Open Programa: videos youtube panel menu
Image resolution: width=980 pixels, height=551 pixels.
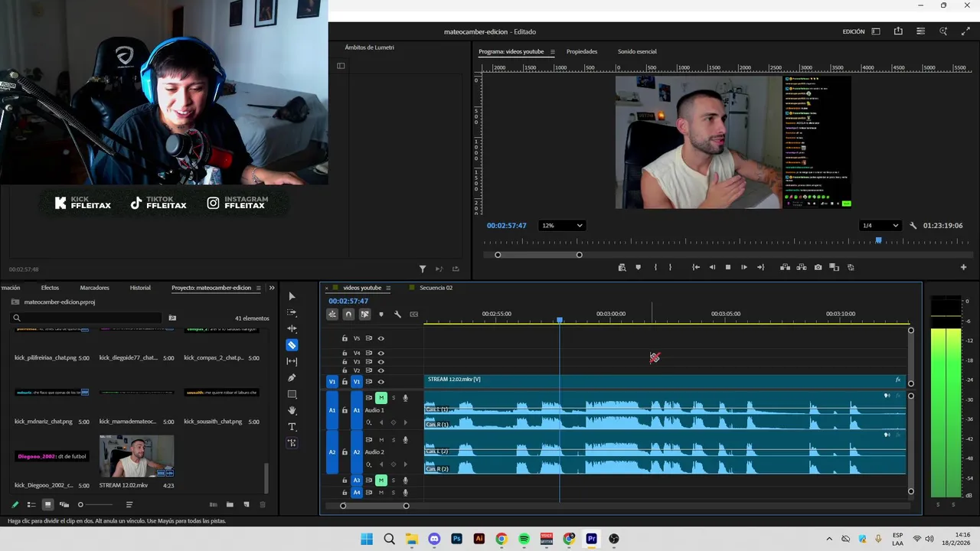tap(552, 52)
